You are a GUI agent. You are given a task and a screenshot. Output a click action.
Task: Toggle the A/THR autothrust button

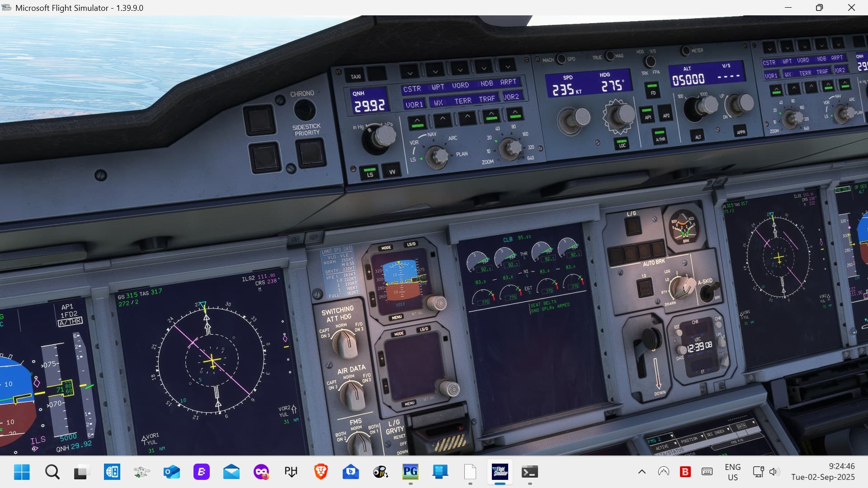(x=660, y=136)
